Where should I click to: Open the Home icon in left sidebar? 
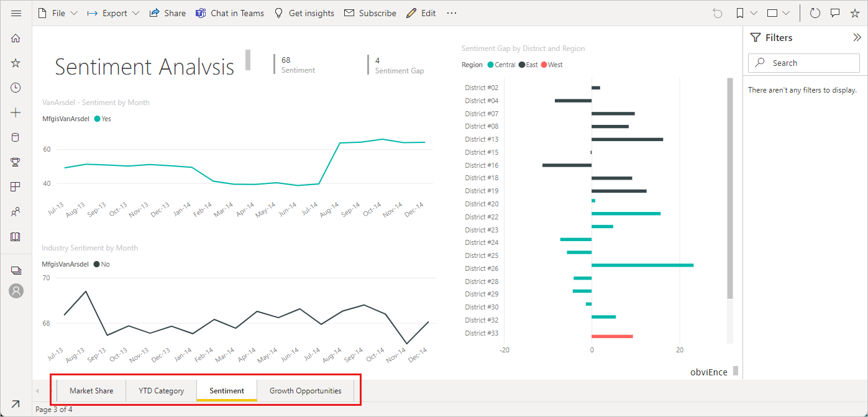(16, 39)
